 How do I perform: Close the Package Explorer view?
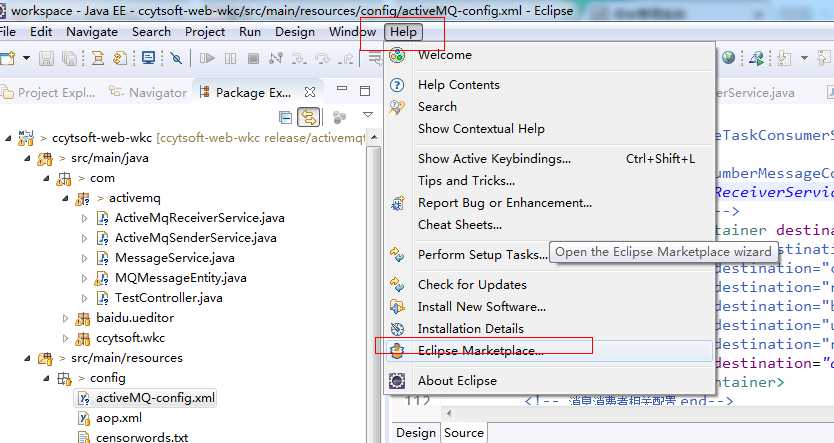310,92
